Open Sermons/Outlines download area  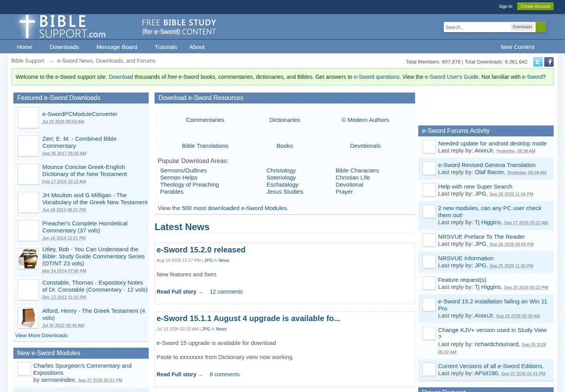[x=183, y=171]
